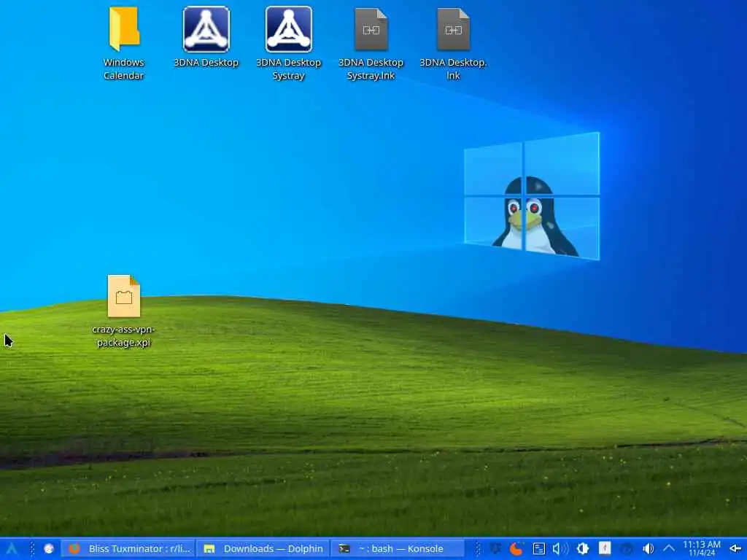Click the dim gear tray icon
The image size is (747, 560).
(x=495, y=549)
